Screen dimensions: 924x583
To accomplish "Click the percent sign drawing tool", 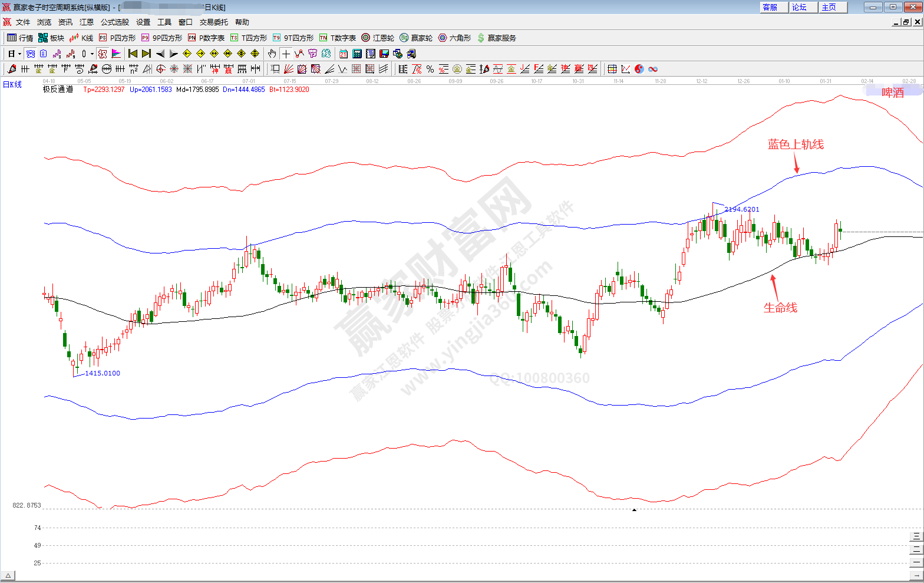I will (x=430, y=69).
